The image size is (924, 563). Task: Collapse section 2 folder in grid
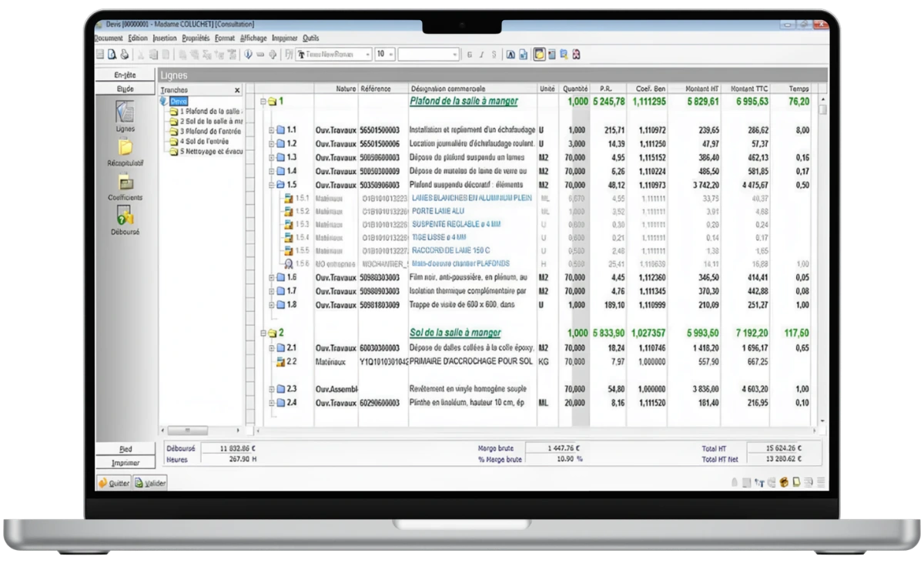point(262,333)
